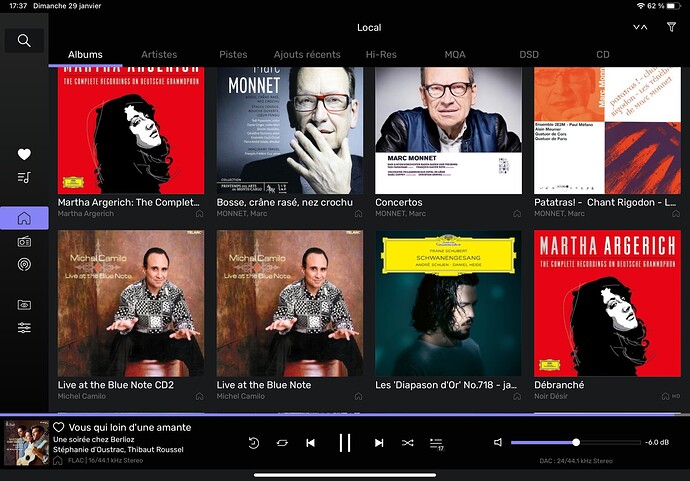
Task: Open Live at the Blue Note CD2 cover
Action: click(131, 303)
